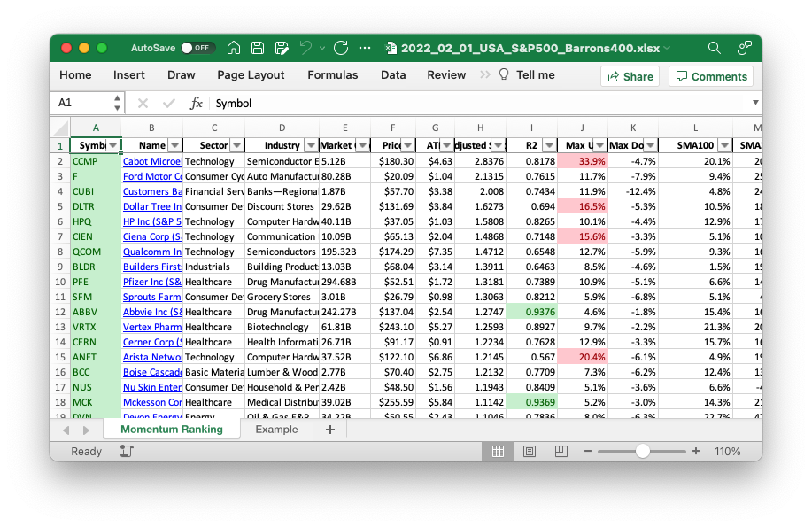Open the SMA100 column filter dropdown
This screenshot has width=812, height=527.
tap(725, 145)
